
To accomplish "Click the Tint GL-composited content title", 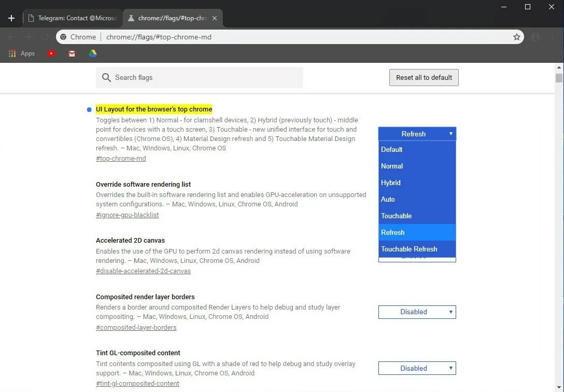I will pyautogui.click(x=138, y=353).
